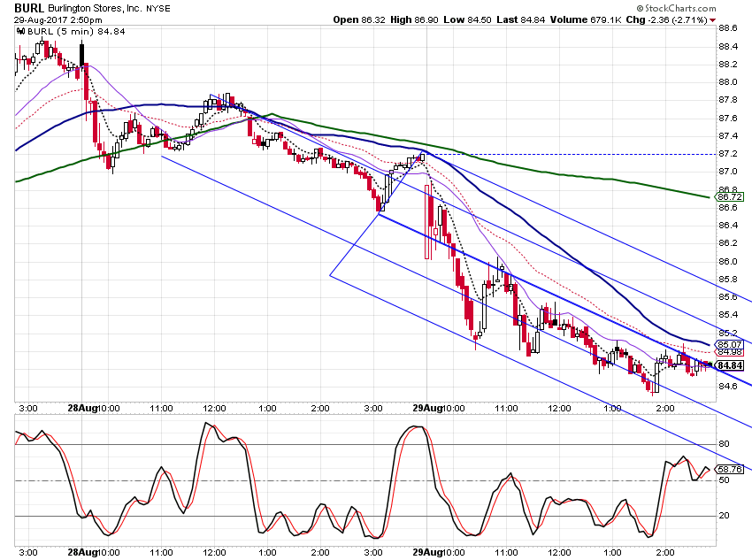Select the Volume 679.1K figure

586,19
